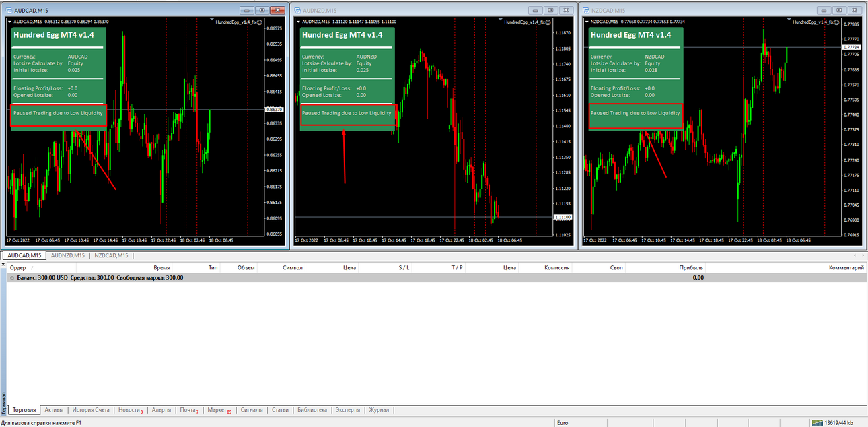Viewport: 868px width, 427px height.
Task: Open the Сигналы terminal tab
Action: [252, 409]
